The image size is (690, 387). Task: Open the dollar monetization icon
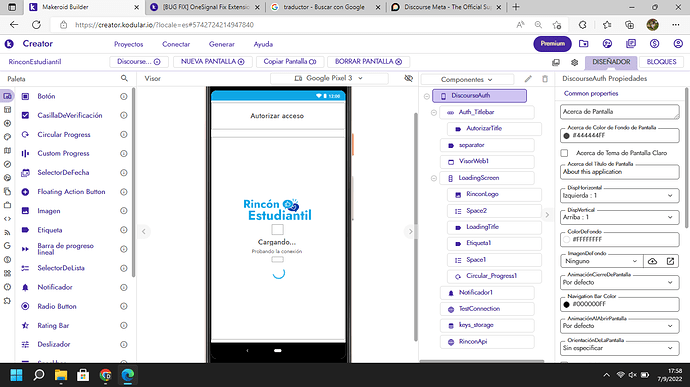pyautogui.click(x=654, y=44)
